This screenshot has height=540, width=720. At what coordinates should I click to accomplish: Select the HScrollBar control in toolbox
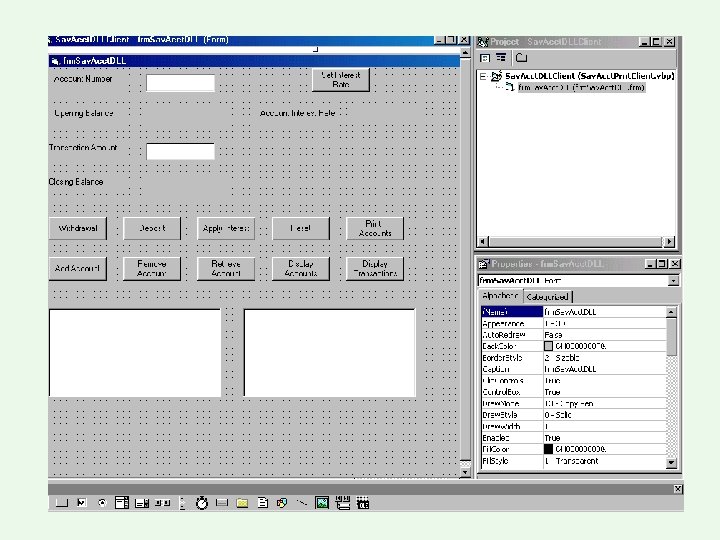pyautogui.click(x=162, y=503)
